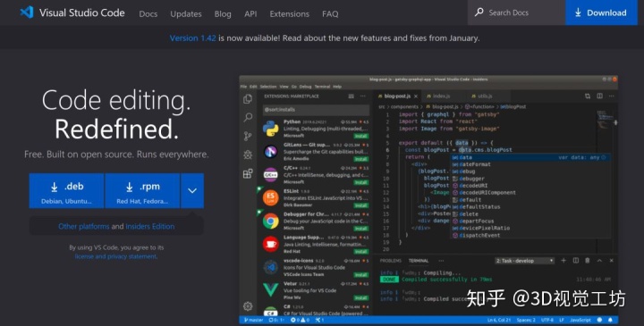644x326 pixels.
Task: Select the Debugger for Chrome extension icon
Action: [271, 221]
